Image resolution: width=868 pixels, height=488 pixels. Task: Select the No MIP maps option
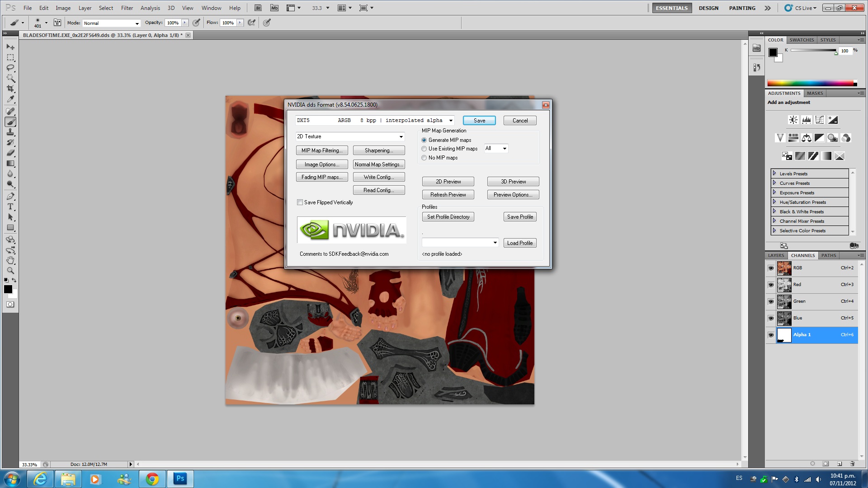click(x=424, y=158)
